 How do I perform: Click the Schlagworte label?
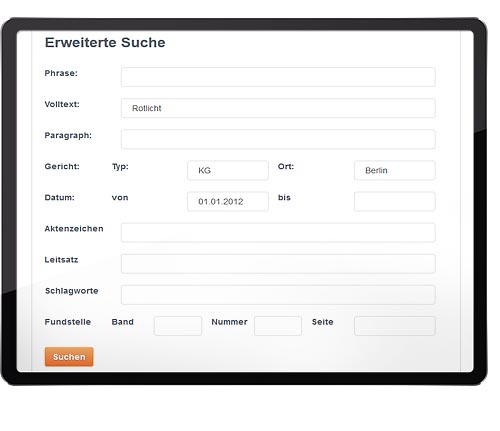(72, 291)
